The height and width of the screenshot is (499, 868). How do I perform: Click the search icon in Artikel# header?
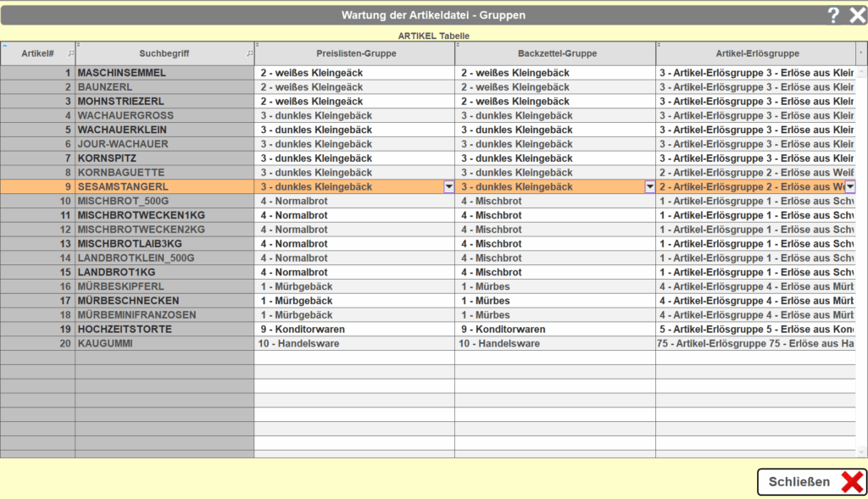pos(70,53)
